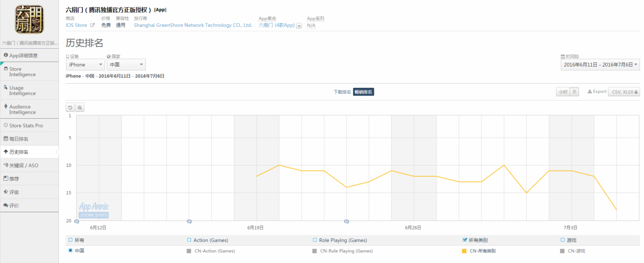Open the 时间段 date range picker
Image resolution: width=644 pixels, height=263 pixels.
point(600,64)
